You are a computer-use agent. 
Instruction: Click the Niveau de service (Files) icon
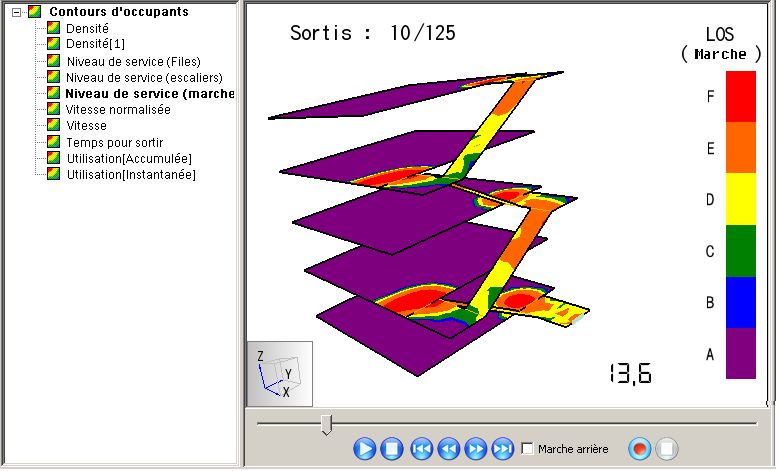[x=54, y=61]
